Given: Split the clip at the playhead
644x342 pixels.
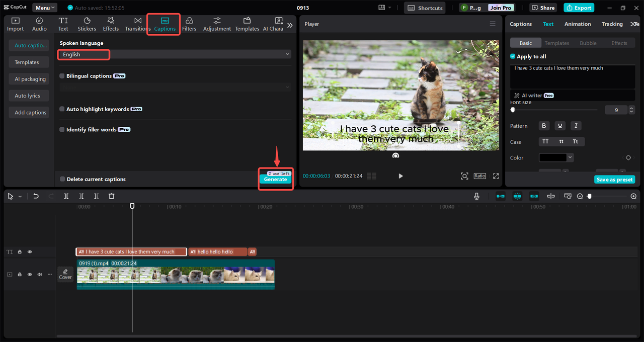Looking at the screenshot, I should pos(66,196).
